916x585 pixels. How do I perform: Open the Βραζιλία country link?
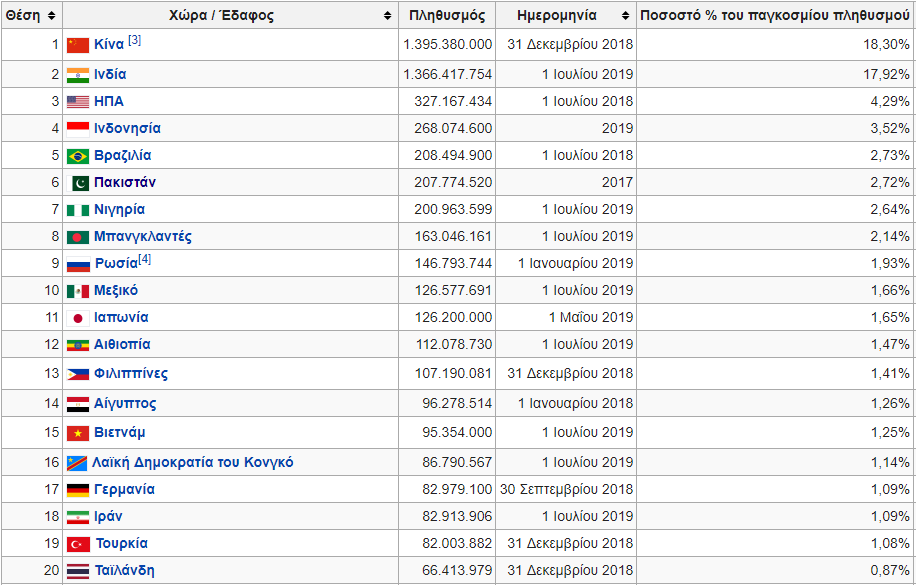(123, 155)
